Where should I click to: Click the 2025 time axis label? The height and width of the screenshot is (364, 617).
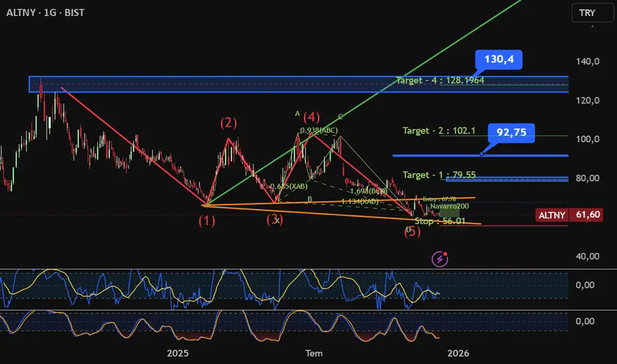177,353
